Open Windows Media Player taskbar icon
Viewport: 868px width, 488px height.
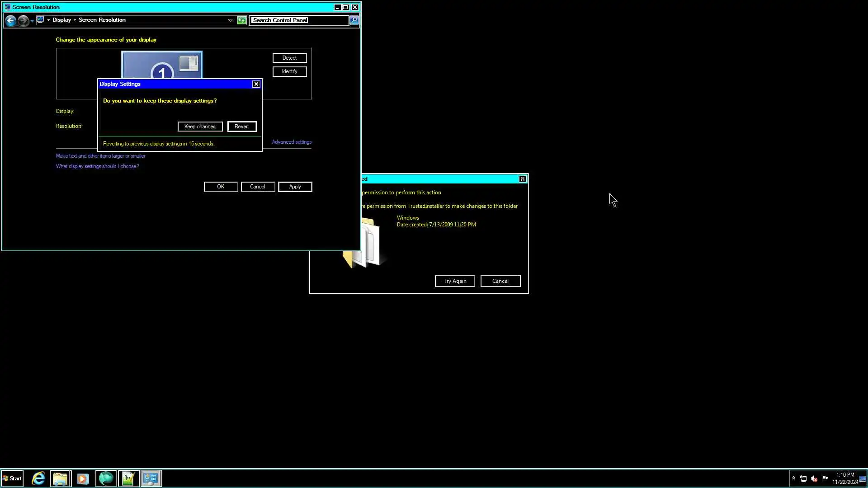pyautogui.click(x=83, y=479)
